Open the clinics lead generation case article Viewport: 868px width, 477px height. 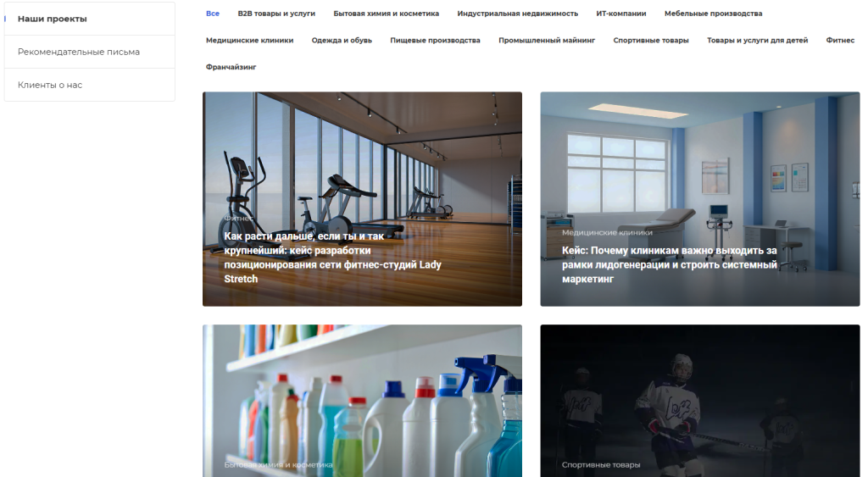699,199
